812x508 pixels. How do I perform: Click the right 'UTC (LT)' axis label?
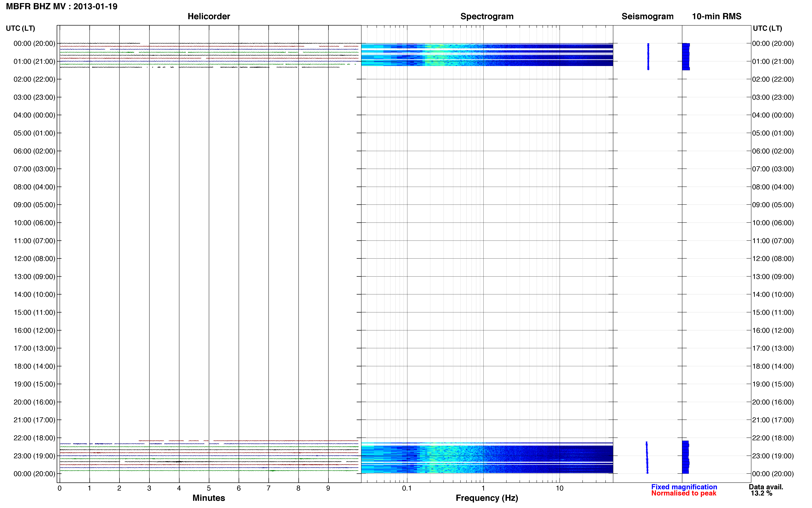(767, 28)
